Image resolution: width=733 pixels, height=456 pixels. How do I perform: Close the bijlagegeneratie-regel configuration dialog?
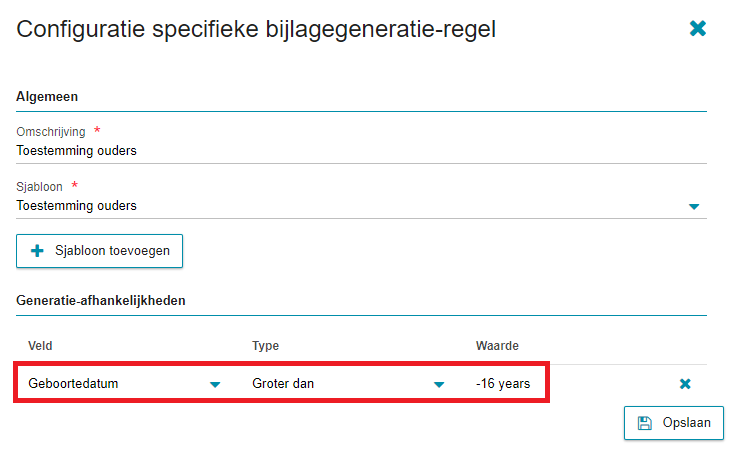[x=697, y=29]
